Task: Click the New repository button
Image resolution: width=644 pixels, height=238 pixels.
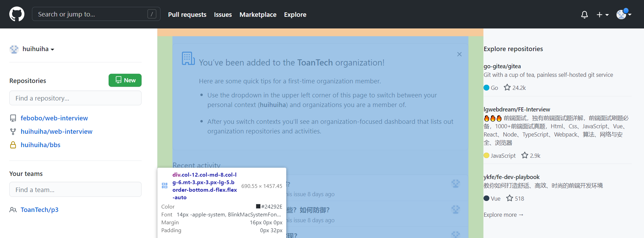Action: [125, 80]
